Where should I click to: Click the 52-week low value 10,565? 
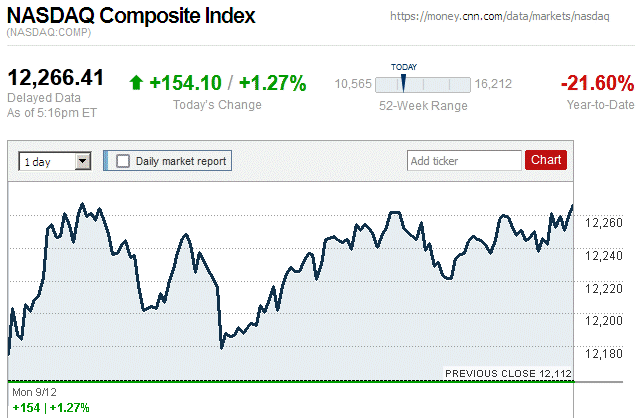click(x=353, y=84)
